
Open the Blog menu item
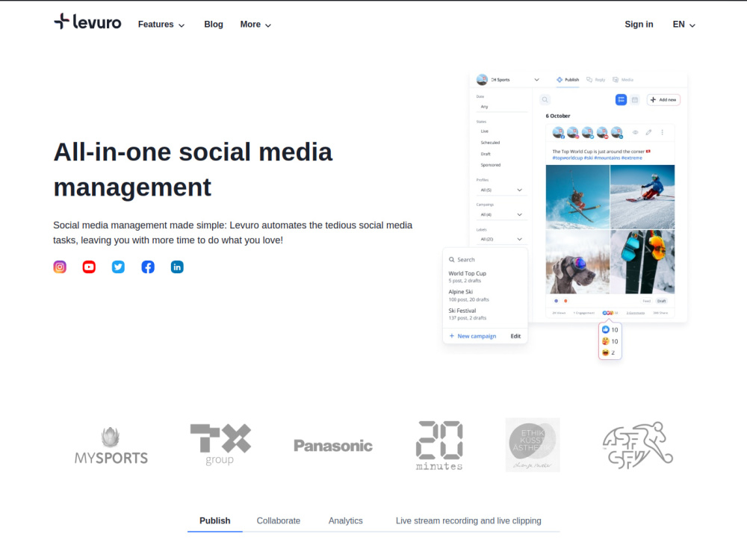point(214,25)
